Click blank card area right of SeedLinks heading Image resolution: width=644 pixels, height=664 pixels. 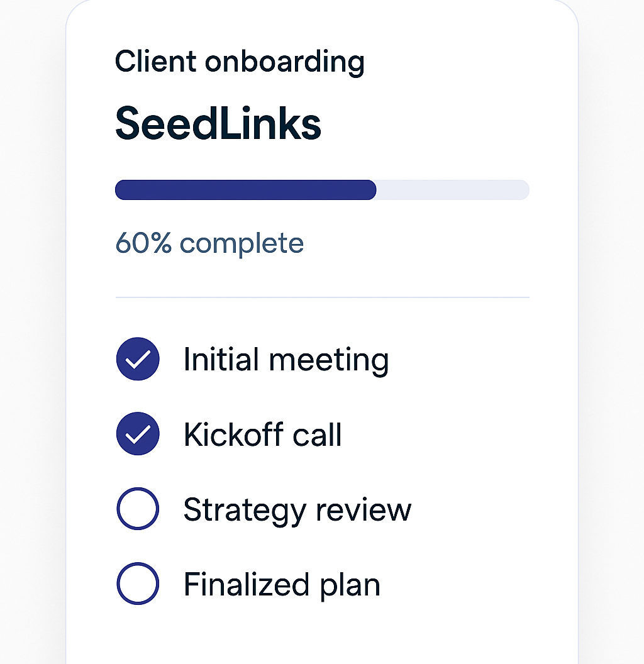pyautogui.click(x=440, y=124)
